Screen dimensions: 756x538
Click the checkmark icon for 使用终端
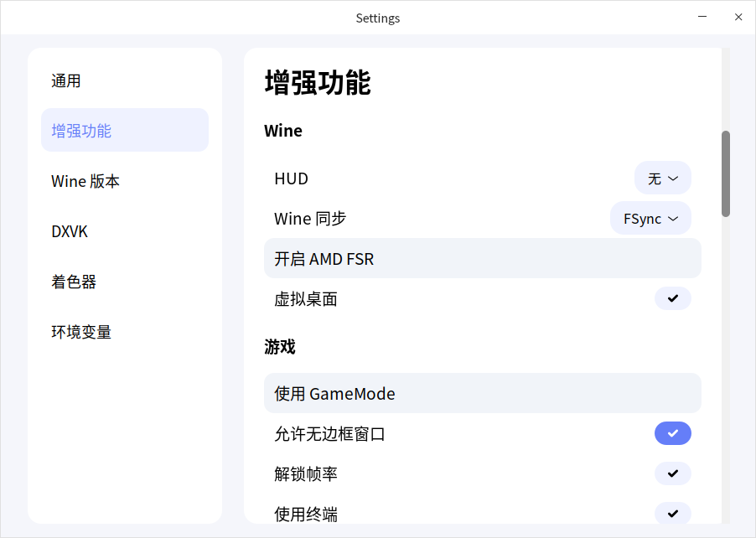coord(673,513)
